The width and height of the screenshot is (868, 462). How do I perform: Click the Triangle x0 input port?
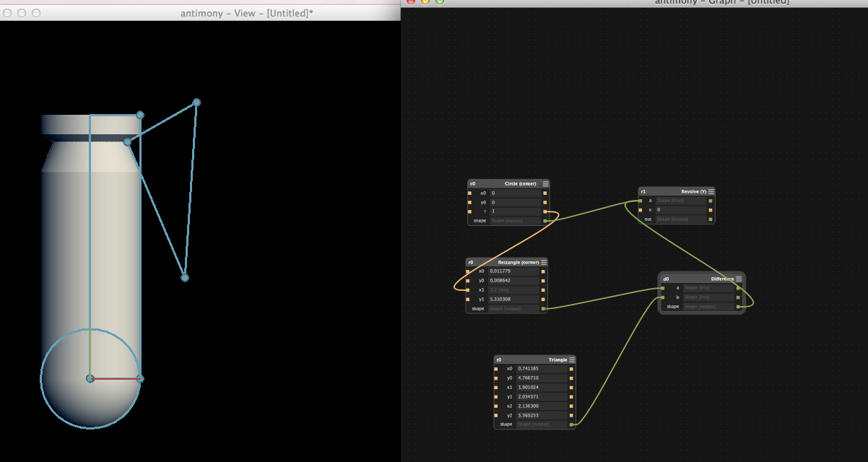point(496,369)
